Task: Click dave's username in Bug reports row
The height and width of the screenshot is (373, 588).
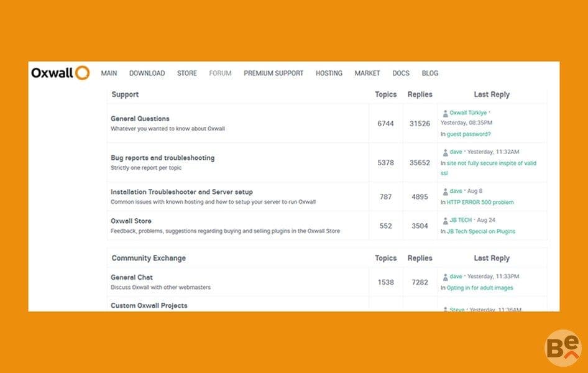Action: [456, 152]
